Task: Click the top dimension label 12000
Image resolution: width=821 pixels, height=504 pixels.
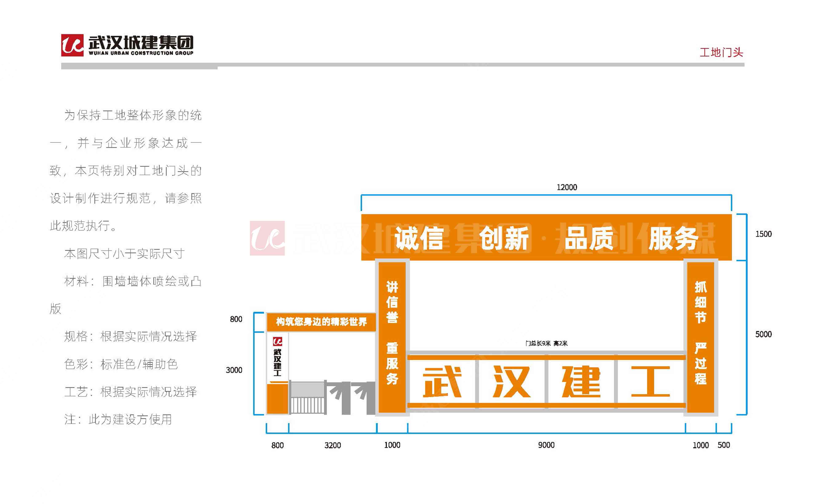Action: click(x=567, y=187)
